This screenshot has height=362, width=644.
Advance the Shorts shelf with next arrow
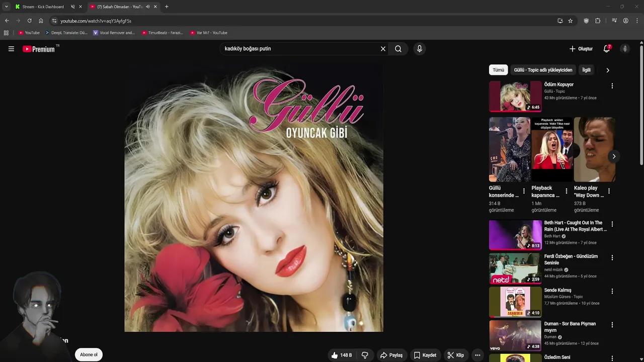614,156
